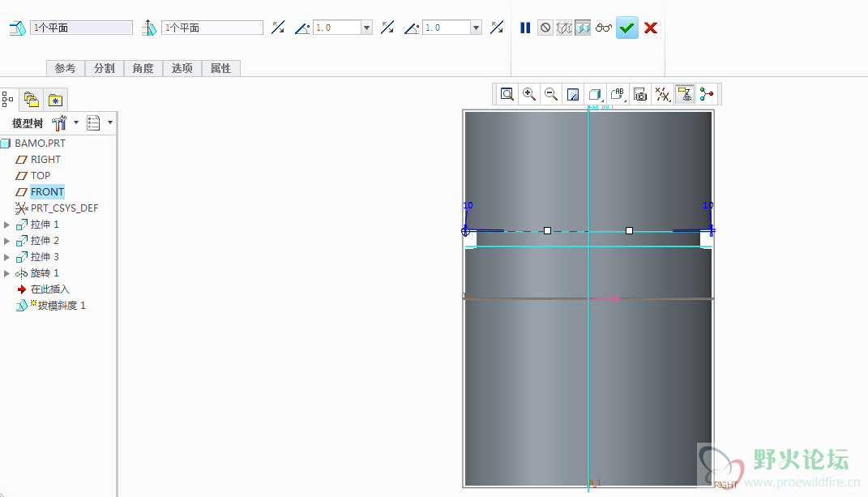Click the draft hinges icon left of first field
Screen dimensions: 868x497
point(18,28)
